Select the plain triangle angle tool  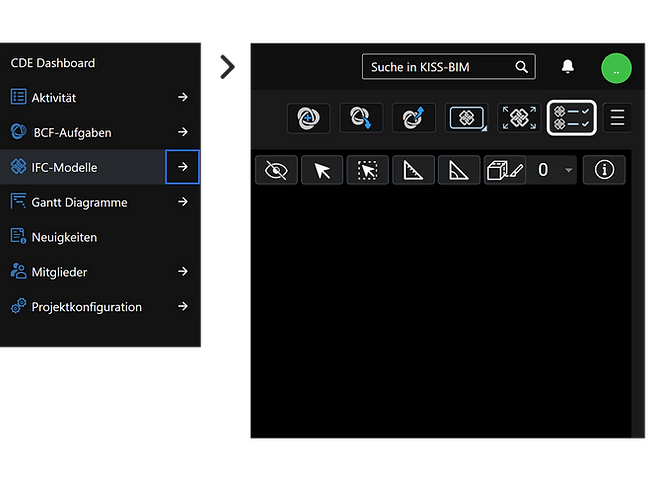459,170
